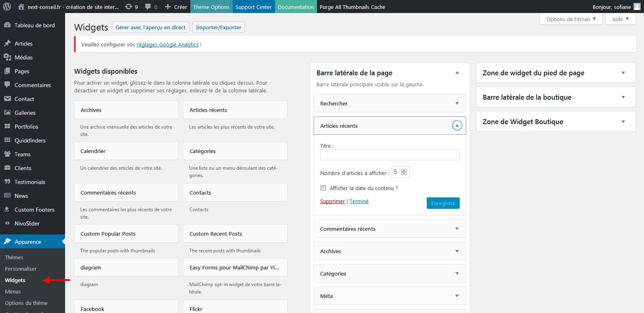Open the updates icon showing 9
The height and width of the screenshot is (313, 644).
tap(129, 7)
